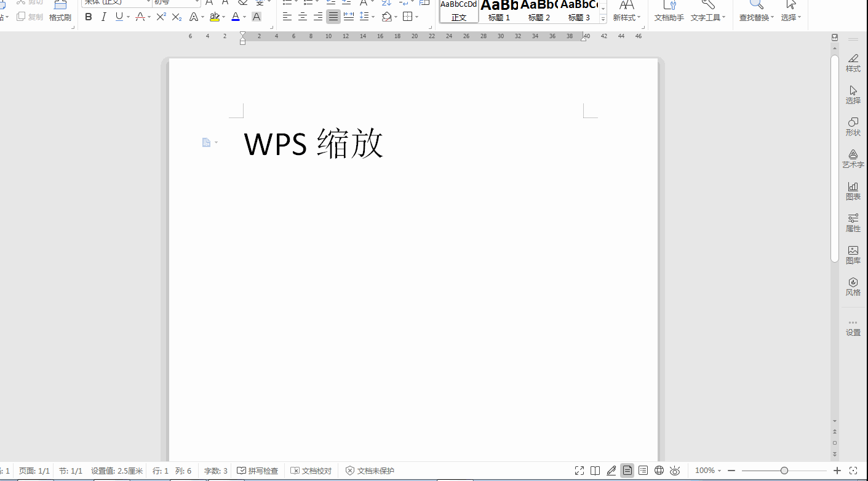Open 形状 shapes panel in sidebar
Viewport: 868px width, 481px height.
point(853,127)
